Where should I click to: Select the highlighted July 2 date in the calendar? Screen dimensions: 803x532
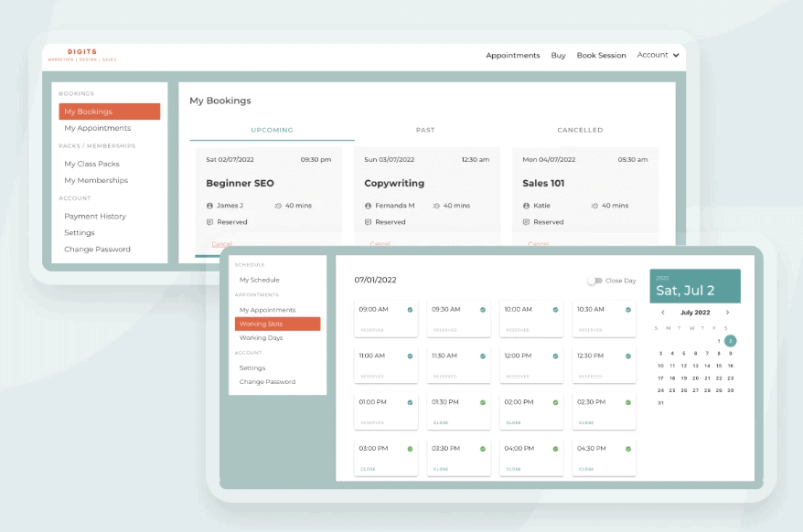pyautogui.click(x=731, y=341)
